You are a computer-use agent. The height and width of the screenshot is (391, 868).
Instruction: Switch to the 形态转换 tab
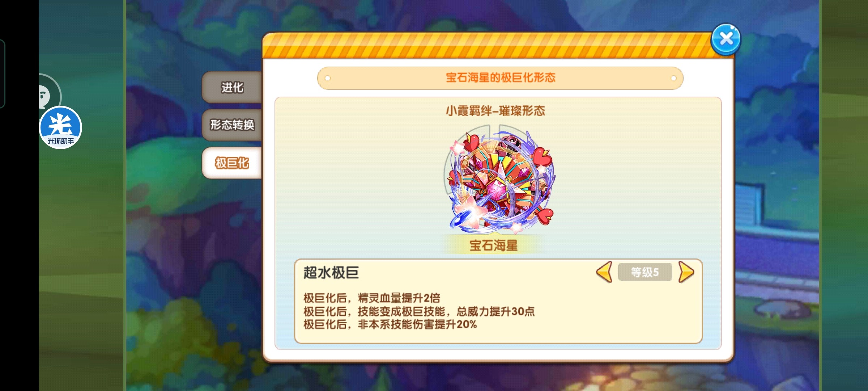point(232,125)
